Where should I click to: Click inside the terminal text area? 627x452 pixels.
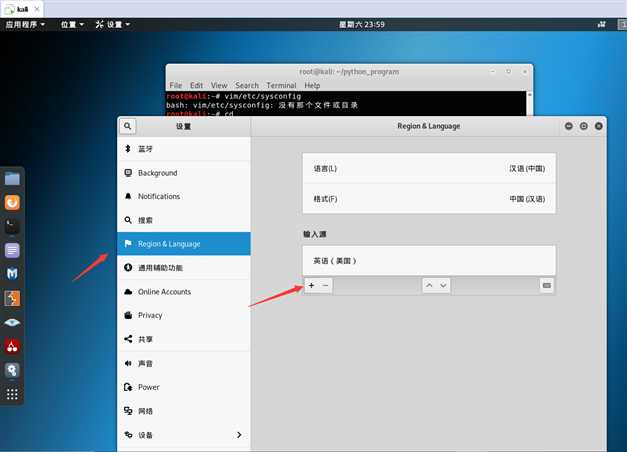point(346,104)
